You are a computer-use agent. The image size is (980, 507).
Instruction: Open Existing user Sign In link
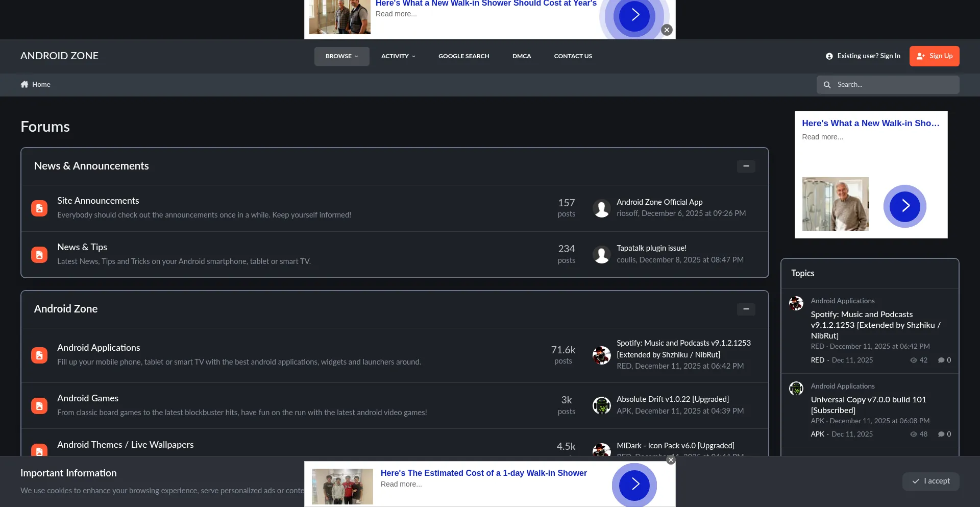(863, 56)
